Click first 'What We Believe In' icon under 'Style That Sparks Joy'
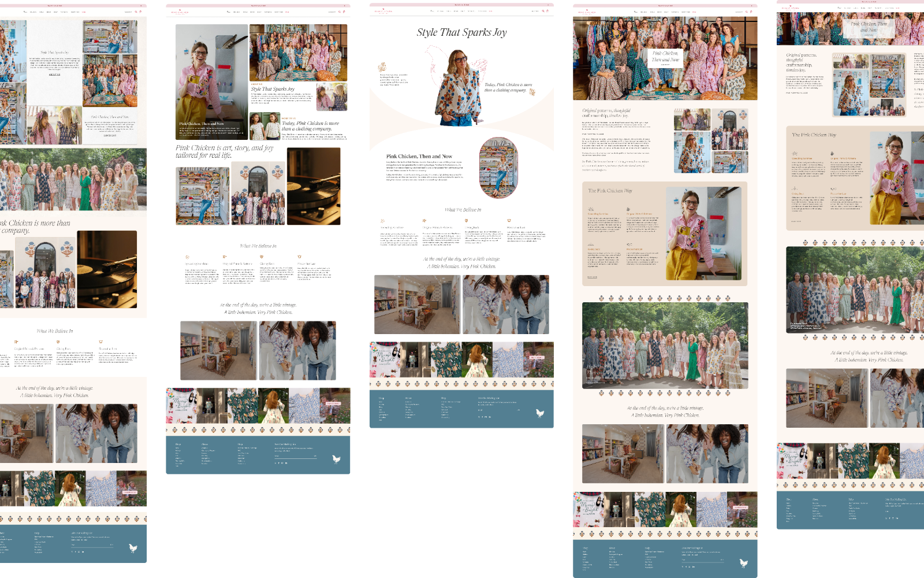Image resolution: width=924 pixels, height=578 pixels. point(382,221)
